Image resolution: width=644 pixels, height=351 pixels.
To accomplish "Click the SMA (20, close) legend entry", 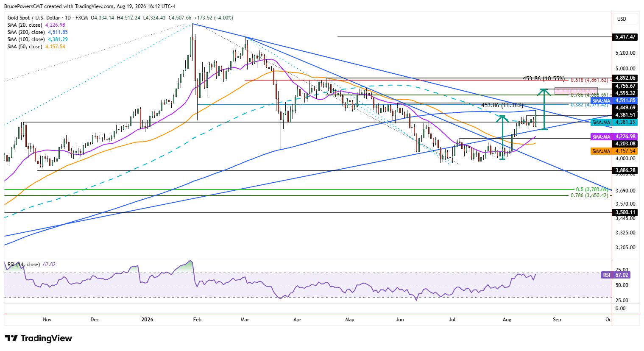I will click(x=36, y=25).
